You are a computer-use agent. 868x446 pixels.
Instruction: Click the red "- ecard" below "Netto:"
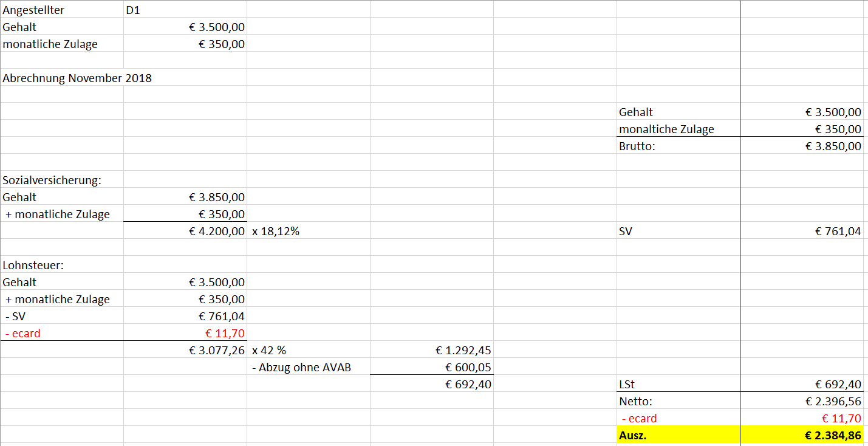pyautogui.click(x=639, y=418)
